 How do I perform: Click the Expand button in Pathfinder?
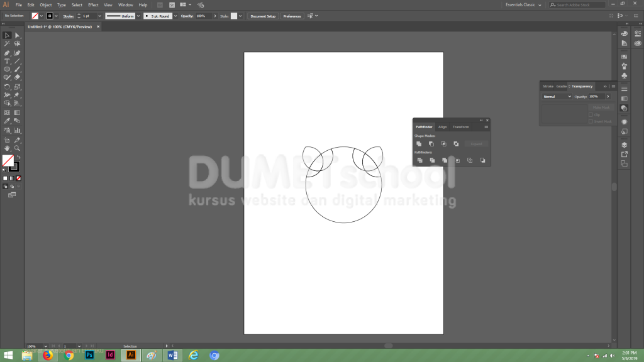click(477, 144)
